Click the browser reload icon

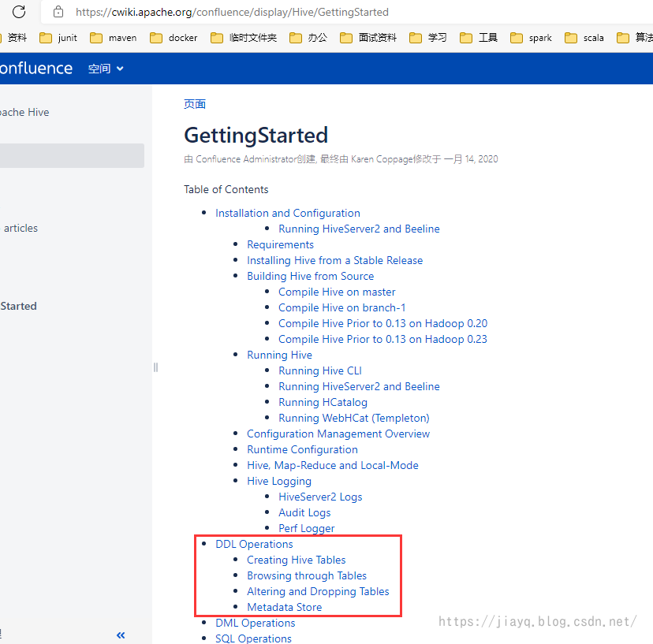(x=19, y=12)
